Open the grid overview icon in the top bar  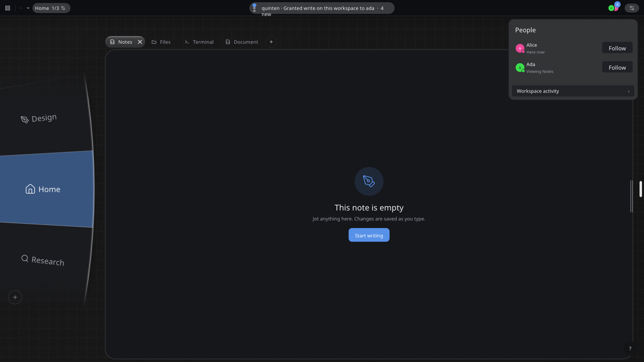(8, 8)
